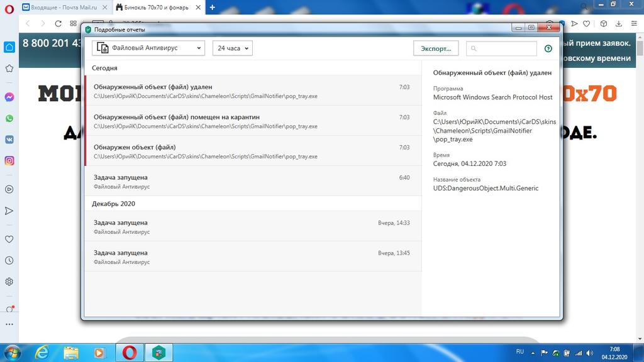This screenshot has height=362, width=644.
Task: Open the History clock icon in sidebar
Action: coord(9,260)
